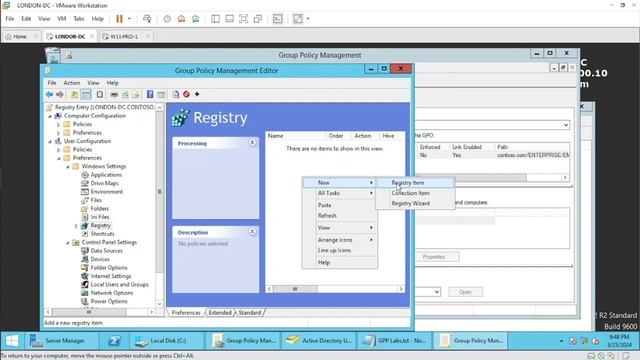Click VMware send Ctrl+Alt+Del icon
The image size is (640, 360).
pyautogui.click(x=147, y=19)
